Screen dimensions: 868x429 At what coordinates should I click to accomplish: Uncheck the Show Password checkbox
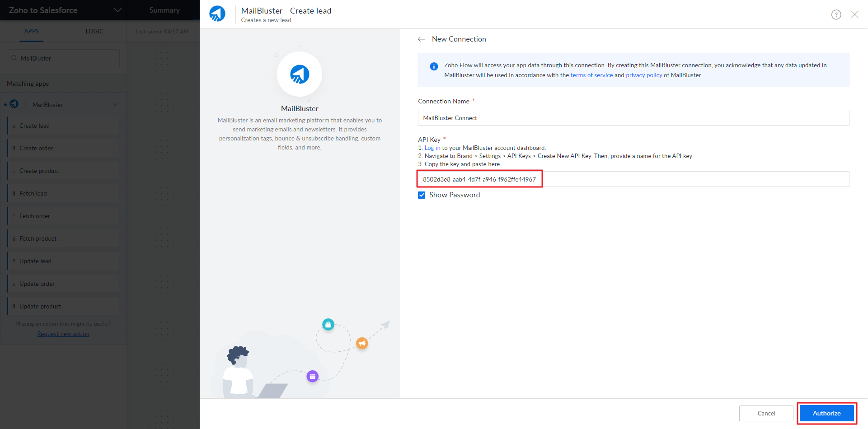pos(422,195)
